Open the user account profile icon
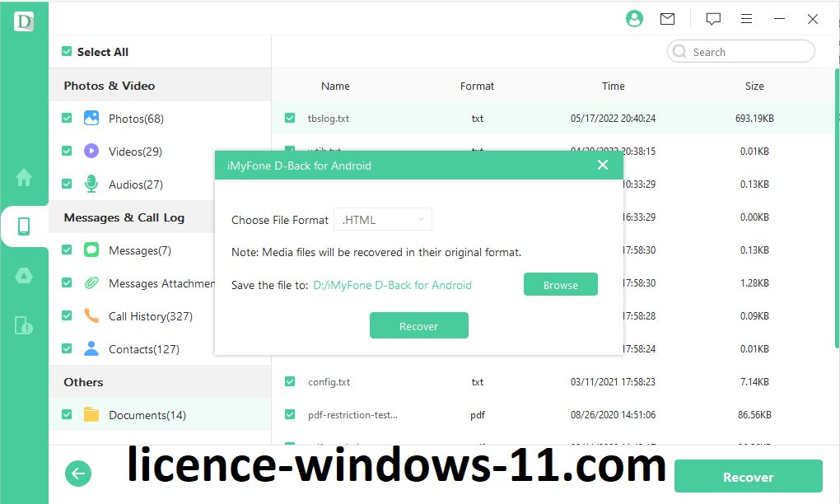 coord(633,19)
